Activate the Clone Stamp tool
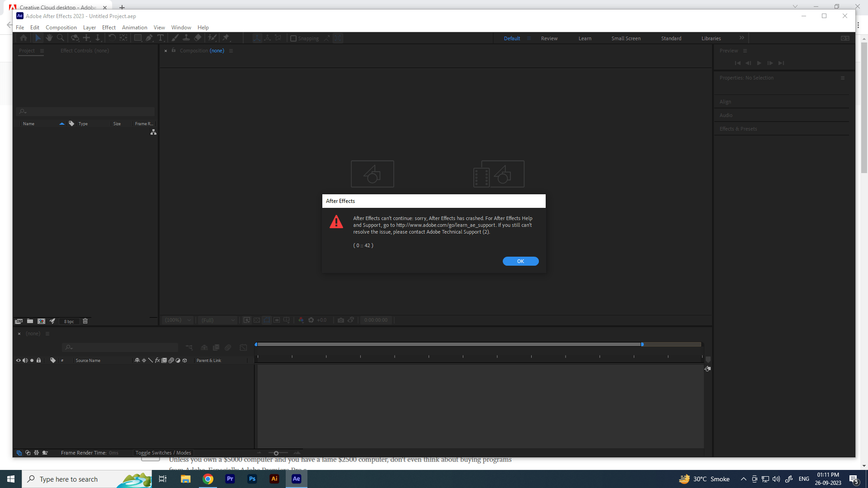Screen dimensions: 868x488 pos(186,38)
